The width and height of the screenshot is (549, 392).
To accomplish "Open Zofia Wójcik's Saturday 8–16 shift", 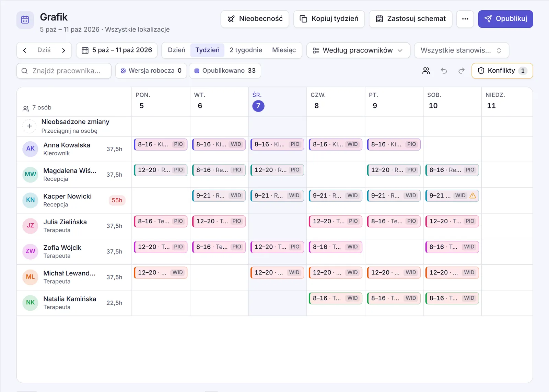I will [x=452, y=247].
